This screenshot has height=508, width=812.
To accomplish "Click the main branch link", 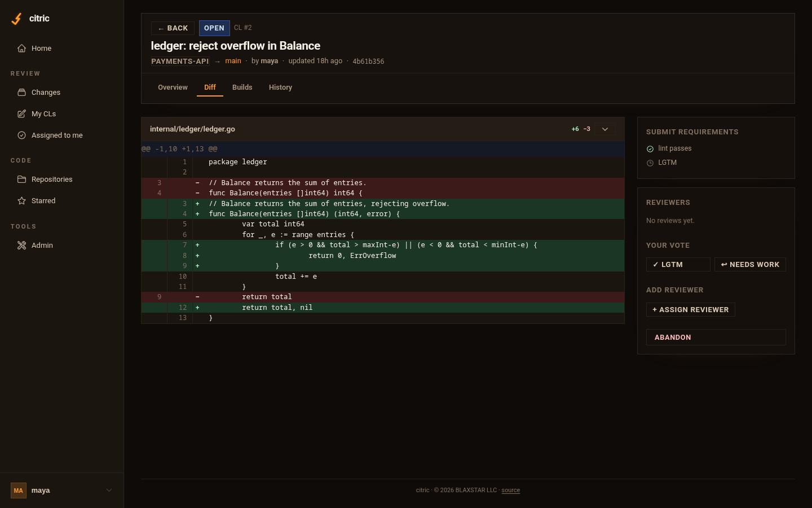I will tap(233, 61).
